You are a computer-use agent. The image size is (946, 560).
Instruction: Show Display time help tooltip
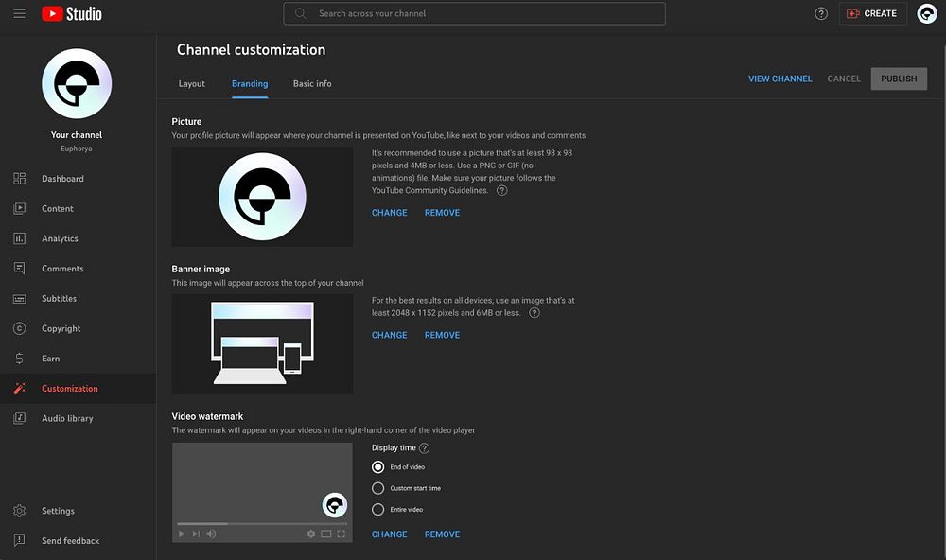pos(424,448)
